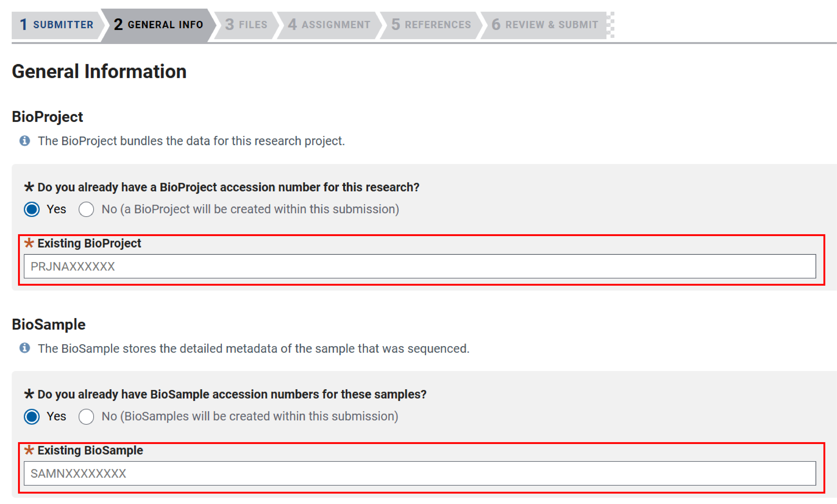Image resolution: width=837 pixels, height=504 pixels.
Task: Open the General Info step tab
Action: (x=158, y=25)
